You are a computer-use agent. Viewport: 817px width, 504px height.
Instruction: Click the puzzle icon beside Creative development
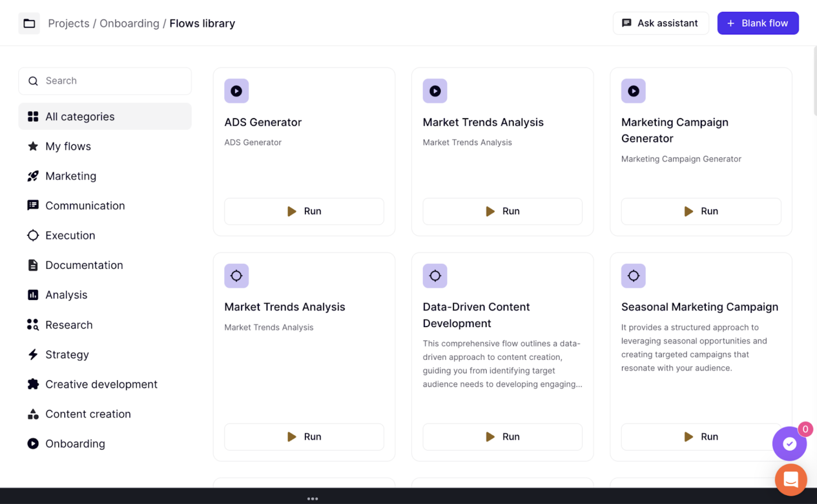pos(33,384)
